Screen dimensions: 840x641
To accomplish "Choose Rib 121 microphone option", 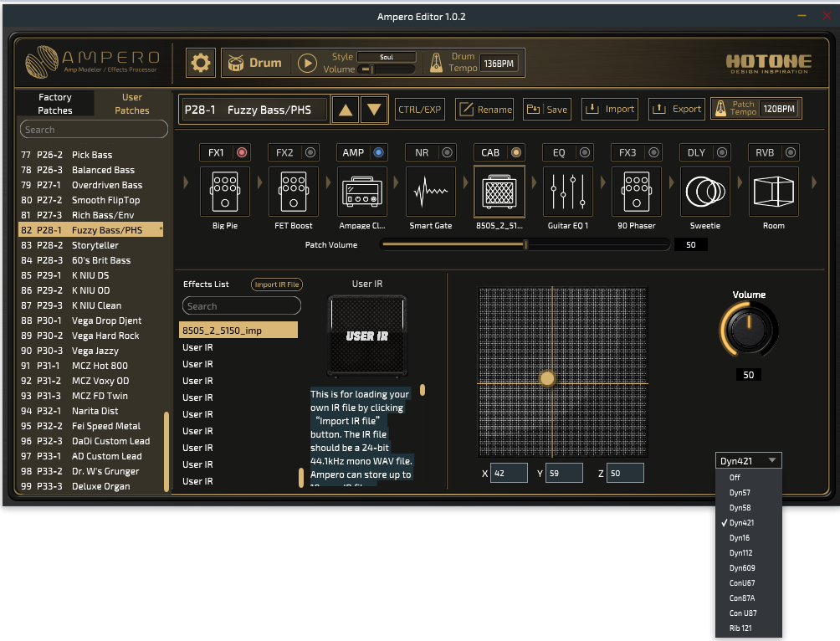I will pos(749,628).
